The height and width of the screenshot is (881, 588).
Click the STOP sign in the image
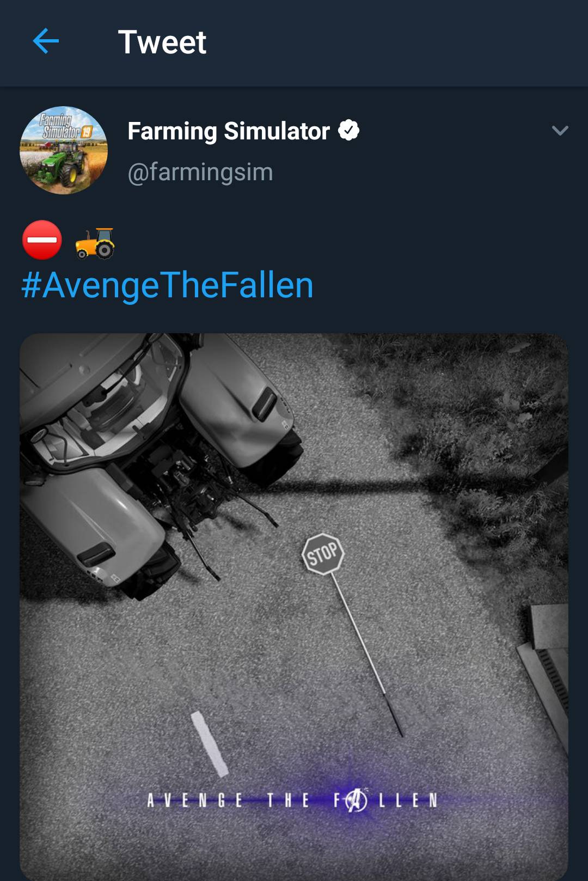click(322, 554)
